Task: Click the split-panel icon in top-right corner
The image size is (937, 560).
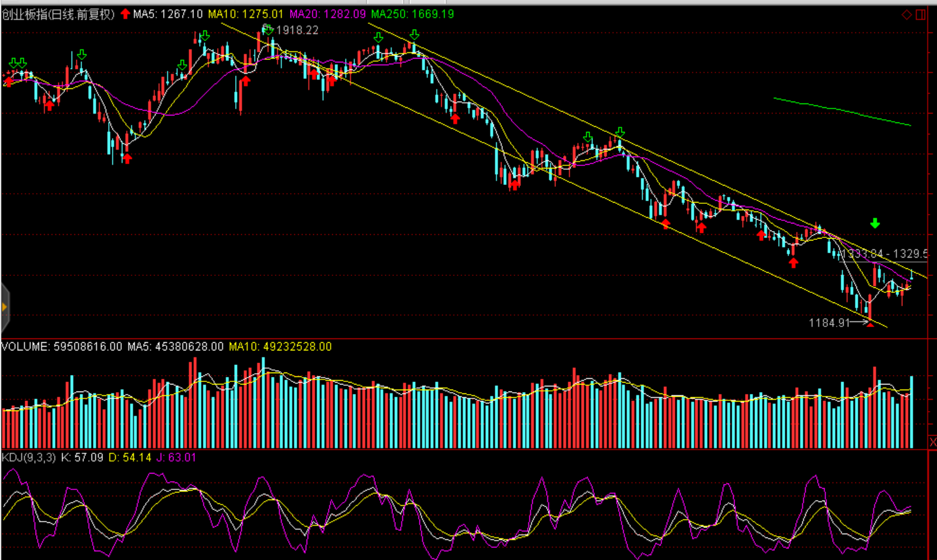Action: (x=921, y=15)
